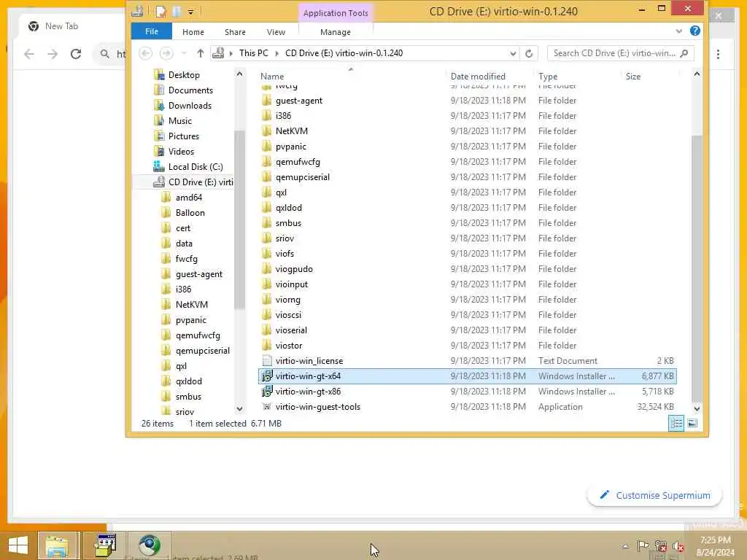The width and height of the screenshot is (747, 560).
Task: Click the Properties quick access icon
Action: [160, 12]
